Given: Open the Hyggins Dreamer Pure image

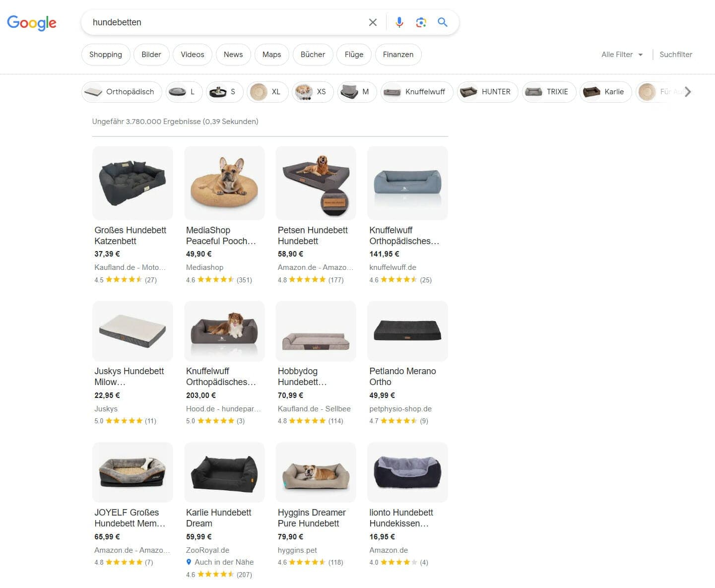Looking at the screenshot, I should pyautogui.click(x=316, y=472).
